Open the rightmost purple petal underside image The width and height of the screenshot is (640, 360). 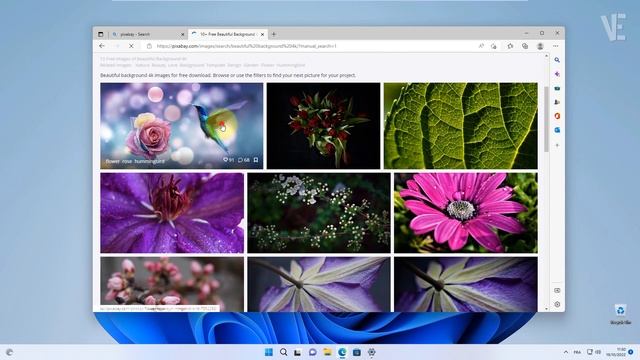click(x=466, y=284)
